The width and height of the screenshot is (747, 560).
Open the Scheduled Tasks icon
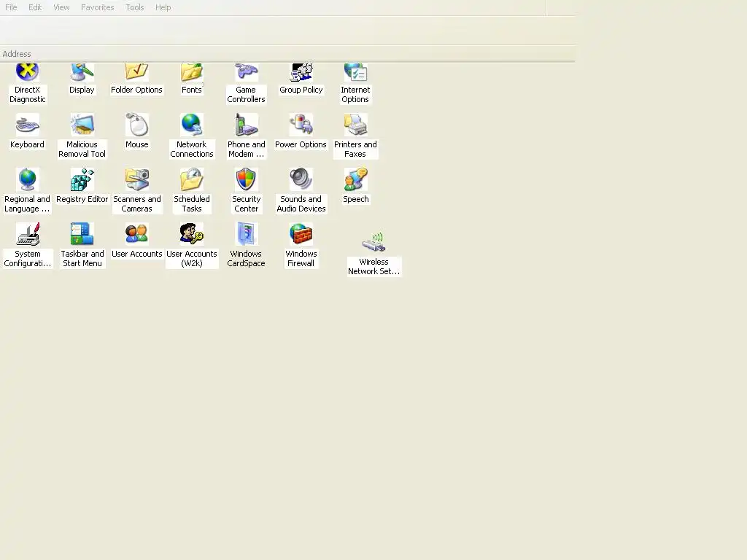(192, 179)
